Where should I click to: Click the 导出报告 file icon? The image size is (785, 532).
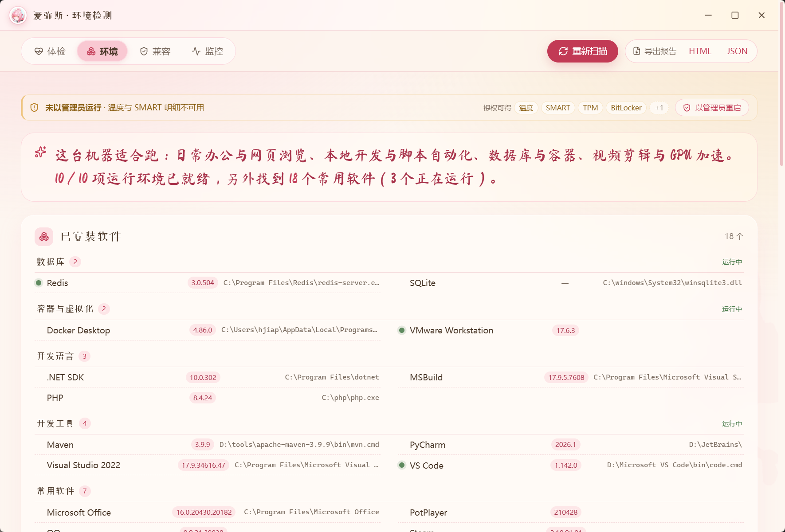636,51
